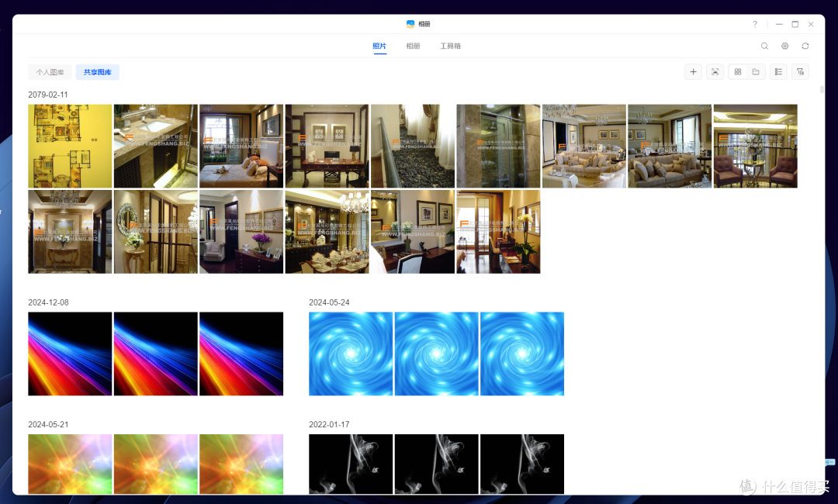The height and width of the screenshot is (504, 838).
Task: Open the yellow floor plan thumbnail
Action: (x=70, y=147)
